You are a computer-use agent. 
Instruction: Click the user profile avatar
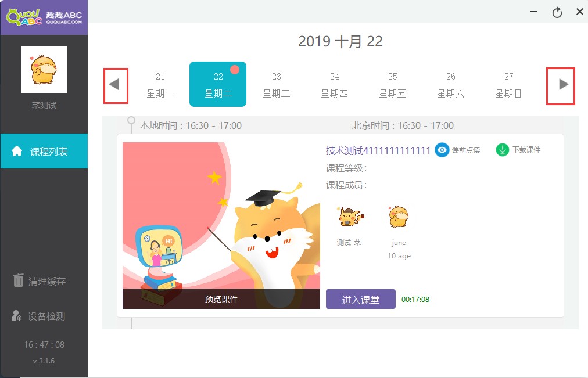44,70
